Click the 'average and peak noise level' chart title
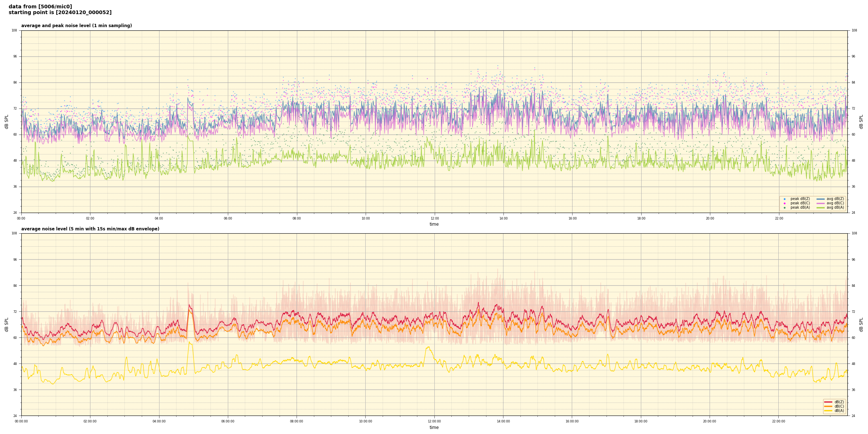The height and width of the screenshot is (434, 868). (76, 26)
